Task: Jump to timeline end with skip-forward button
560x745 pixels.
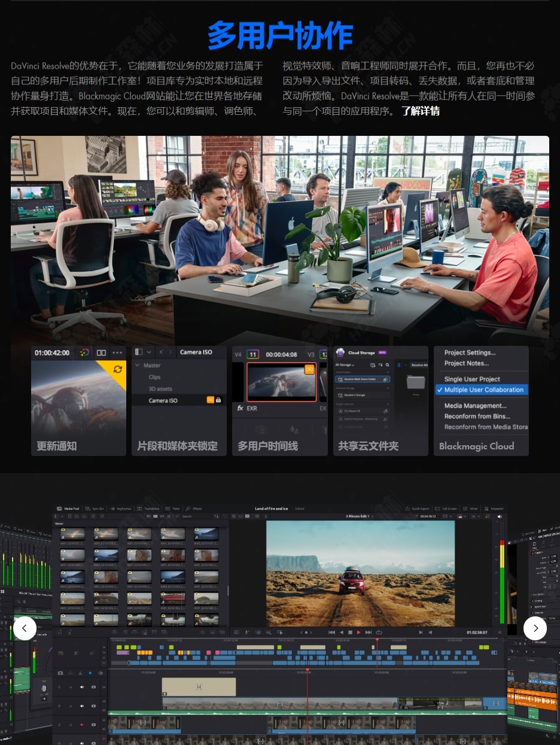Action: [x=369, y=632]
